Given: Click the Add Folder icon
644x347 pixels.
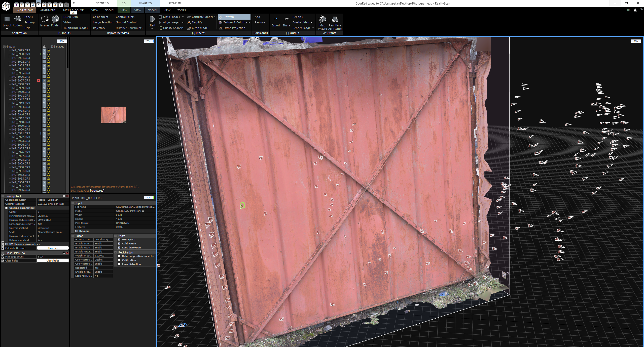Looking at the screenshot, I should tap(55, 19).
